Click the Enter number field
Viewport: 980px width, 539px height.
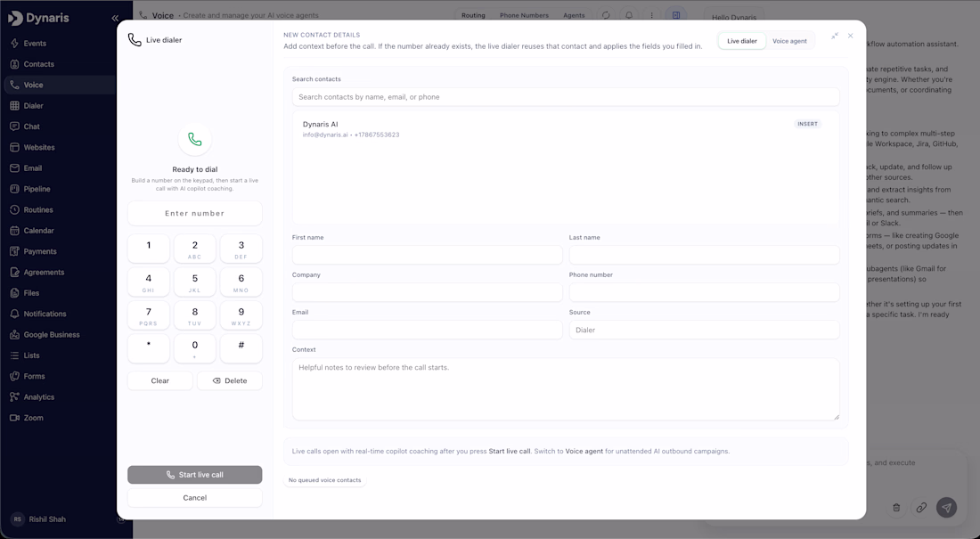pyautogui.click(x=195, y=213)
